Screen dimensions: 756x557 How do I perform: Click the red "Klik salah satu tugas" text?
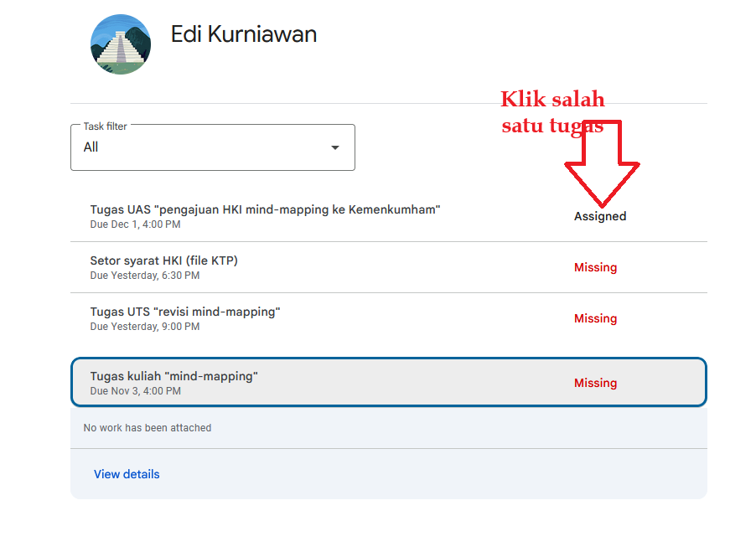[x=552, y=112]
